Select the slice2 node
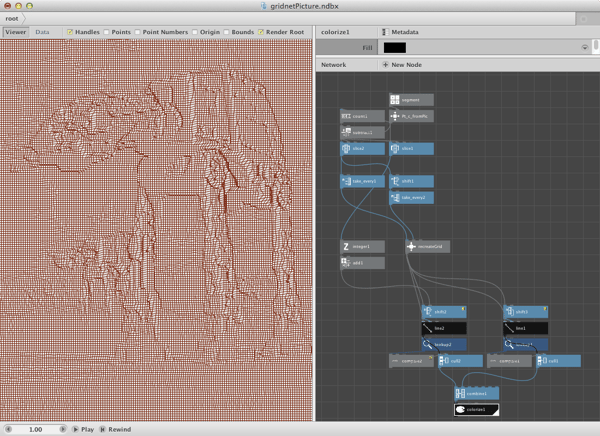Screen dimensions: 600x436 click(362, 149)
